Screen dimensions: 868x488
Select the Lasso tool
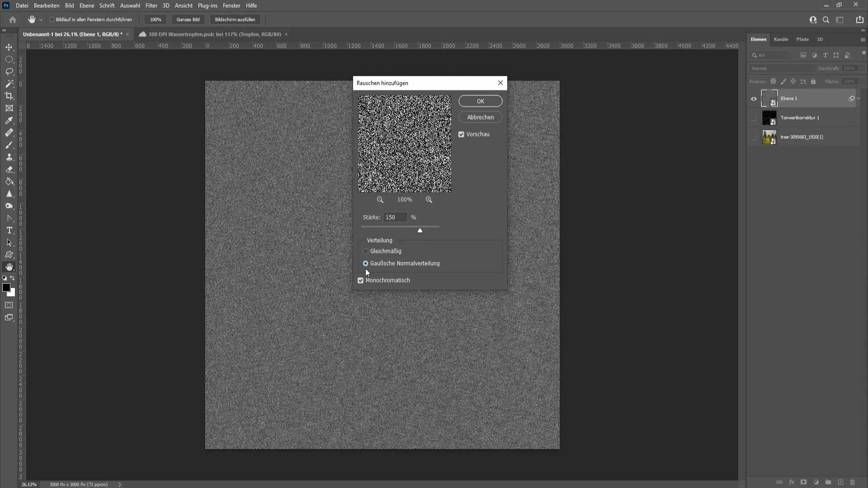pos(9,71)
